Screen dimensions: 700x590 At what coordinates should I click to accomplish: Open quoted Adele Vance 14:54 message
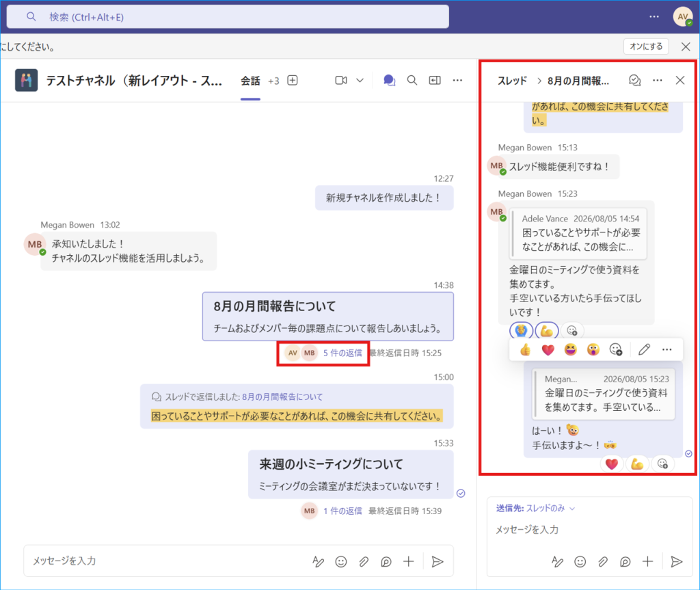(578, 234)
